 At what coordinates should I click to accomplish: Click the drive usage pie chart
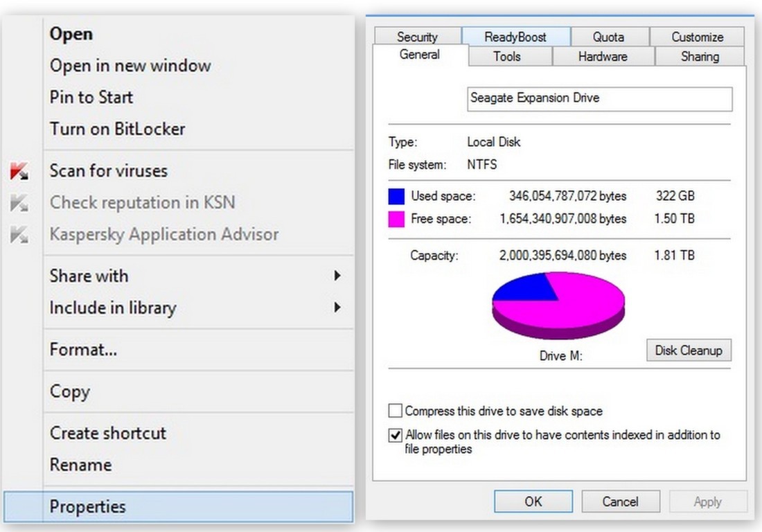558,305
